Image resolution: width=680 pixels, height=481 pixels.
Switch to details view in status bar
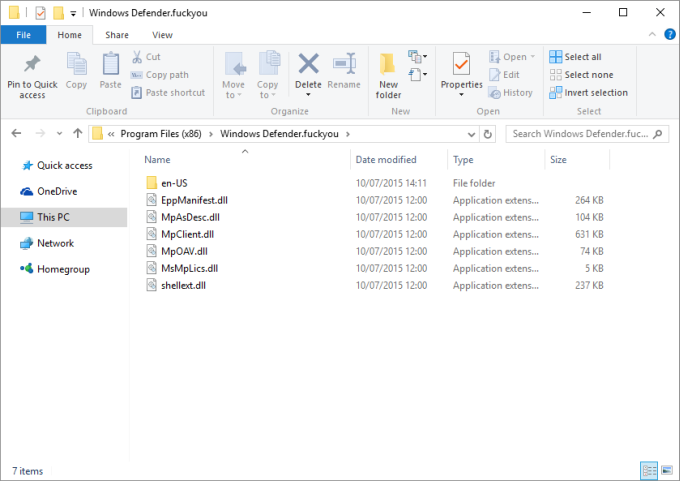point(648,469)
